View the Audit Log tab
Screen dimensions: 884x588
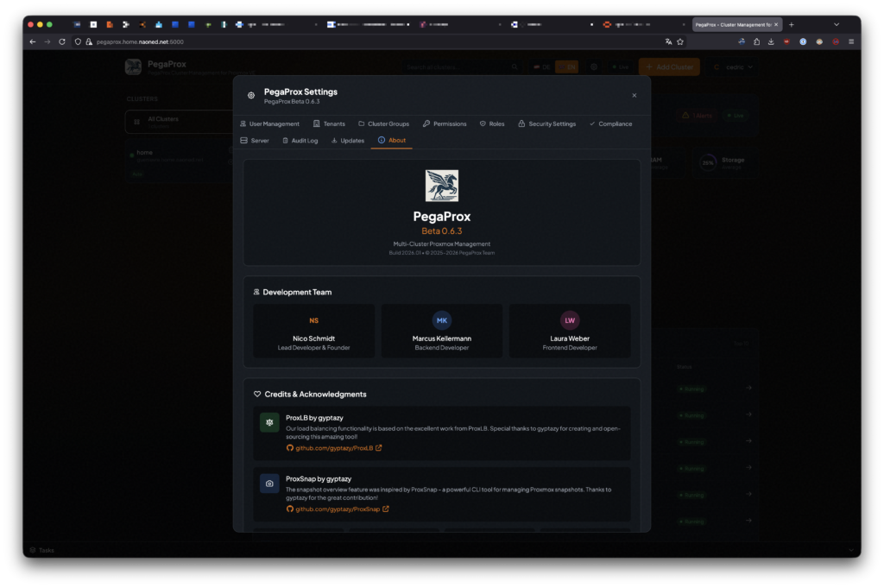pos(300,140)
